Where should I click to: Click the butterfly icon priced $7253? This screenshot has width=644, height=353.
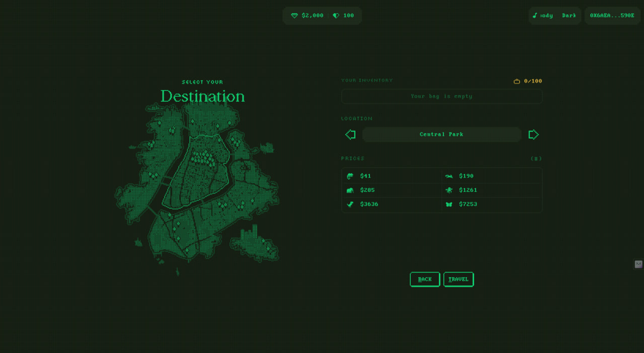pos(449,204)
